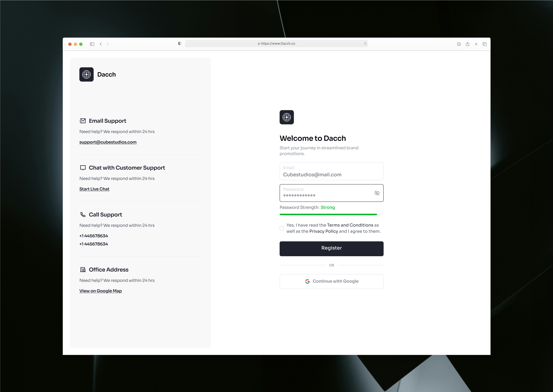This screenshot has width=553, height=392.
Task: Click the browser share icon
Action: click(x=468, y=44)
